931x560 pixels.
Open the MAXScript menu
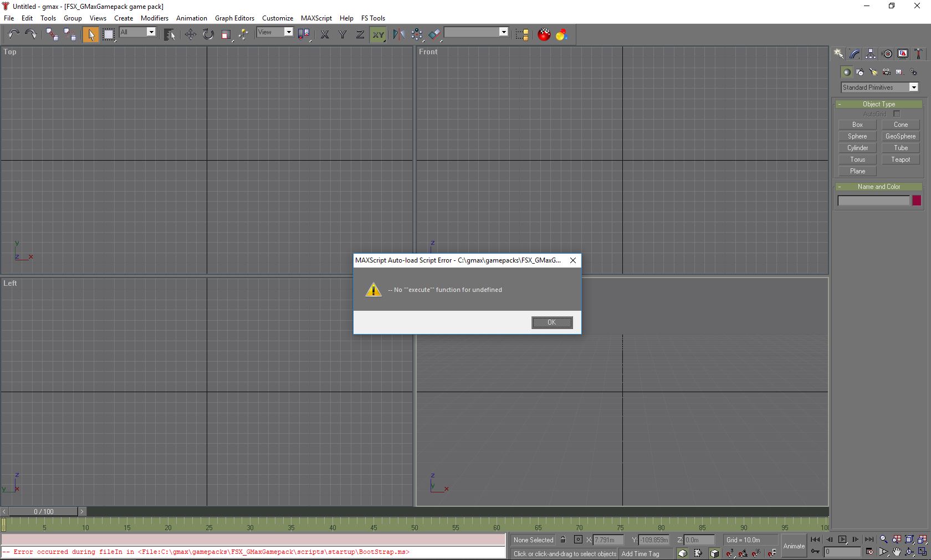click(x=316, y=18)
